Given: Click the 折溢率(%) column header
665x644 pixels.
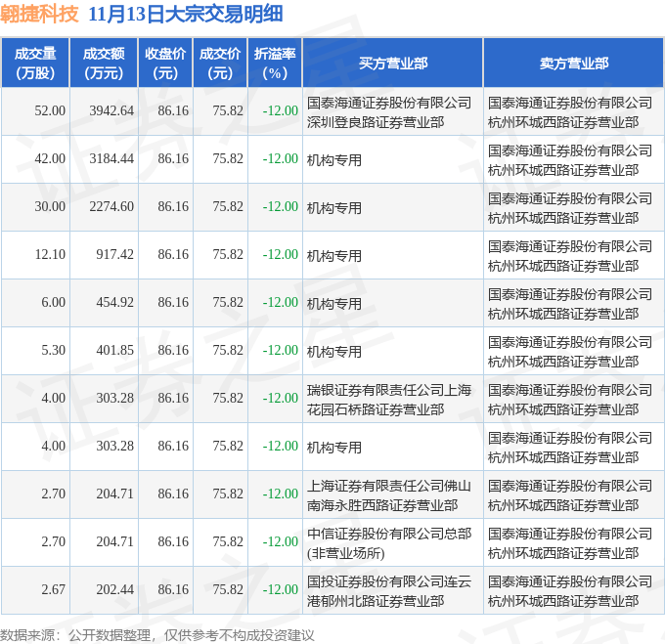Looking at the screenshot, I should coord(275,64).
